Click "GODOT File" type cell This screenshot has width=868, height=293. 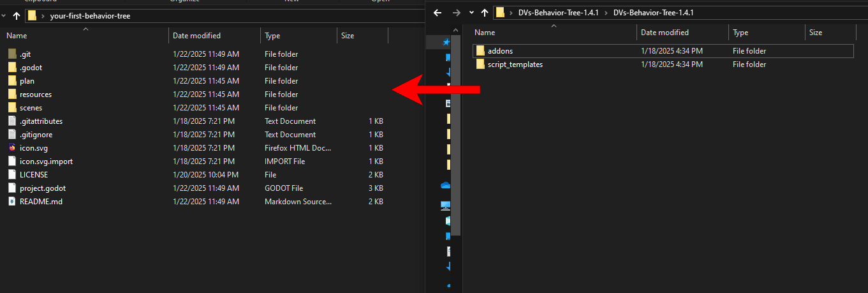(x=284, y=188)
